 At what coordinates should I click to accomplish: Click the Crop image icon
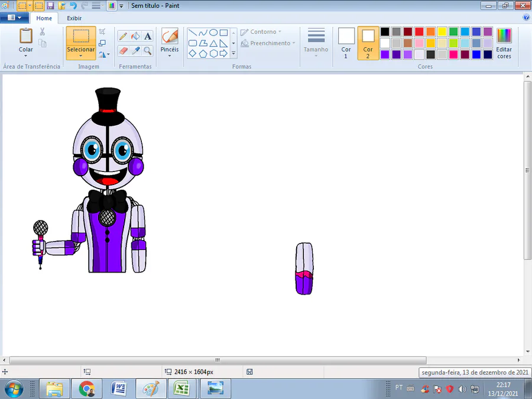pyautogui.click(x=102, y=32)
